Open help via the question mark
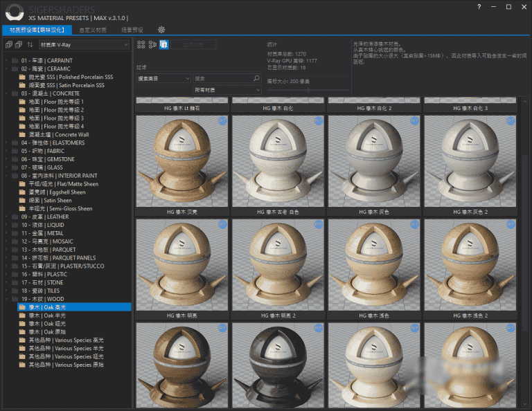532x411 pixels. tap(479, 7)
